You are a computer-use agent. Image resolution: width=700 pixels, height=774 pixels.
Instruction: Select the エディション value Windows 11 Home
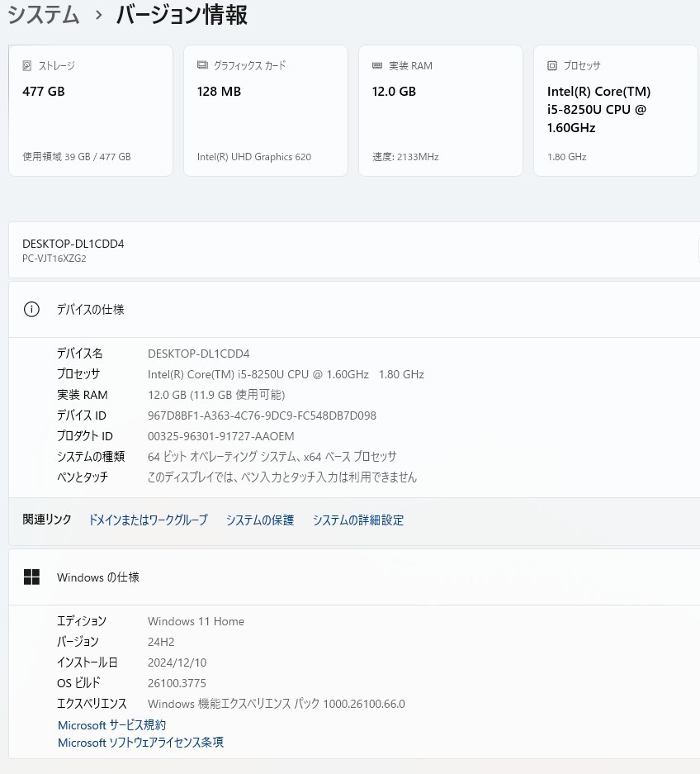[x=196, y=621]
